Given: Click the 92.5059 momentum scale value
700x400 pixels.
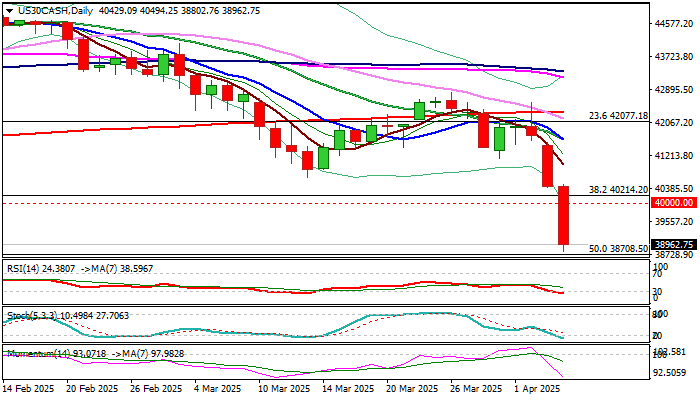Looking at the screenshot, I should (675, 372).
